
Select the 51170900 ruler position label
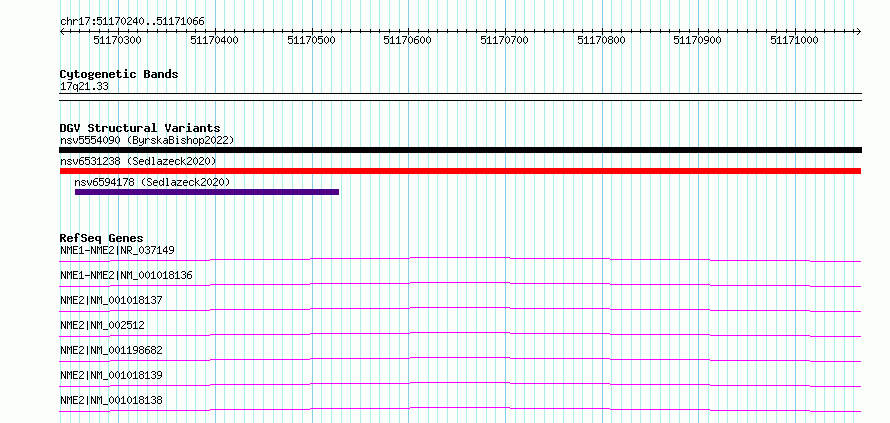[x=698, y=40]
